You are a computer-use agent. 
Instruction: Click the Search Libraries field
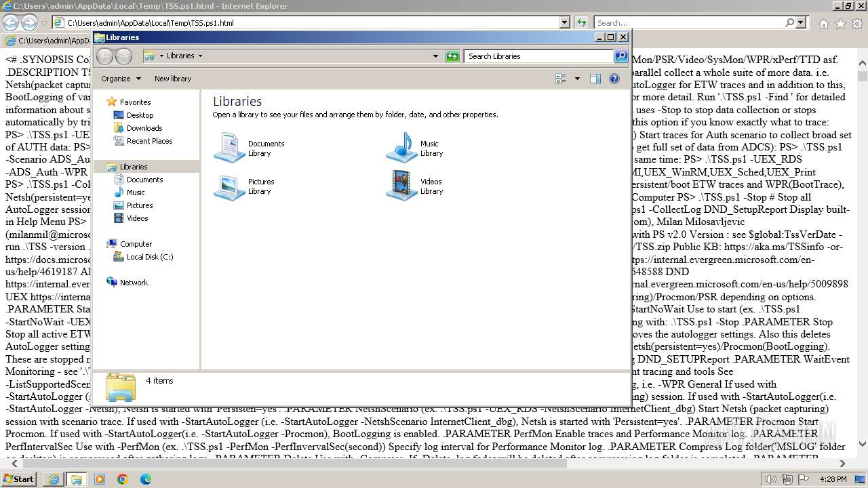point(539,56)
